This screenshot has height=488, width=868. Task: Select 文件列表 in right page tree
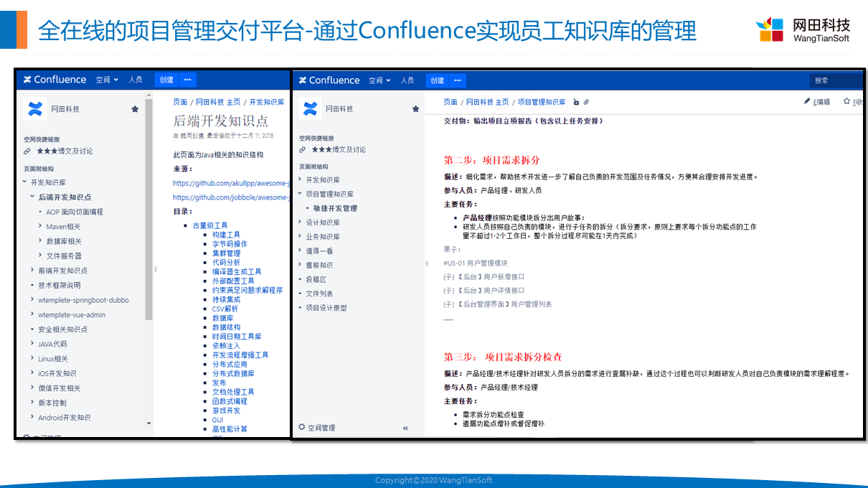point(320,294)
